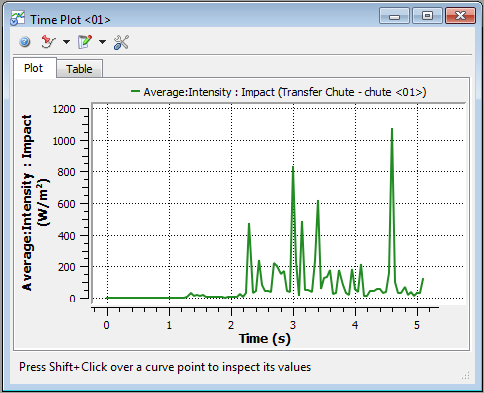Viewport: 484px width, 393px height.
Task: Switch to the Table tab
Action: [79, 69]
